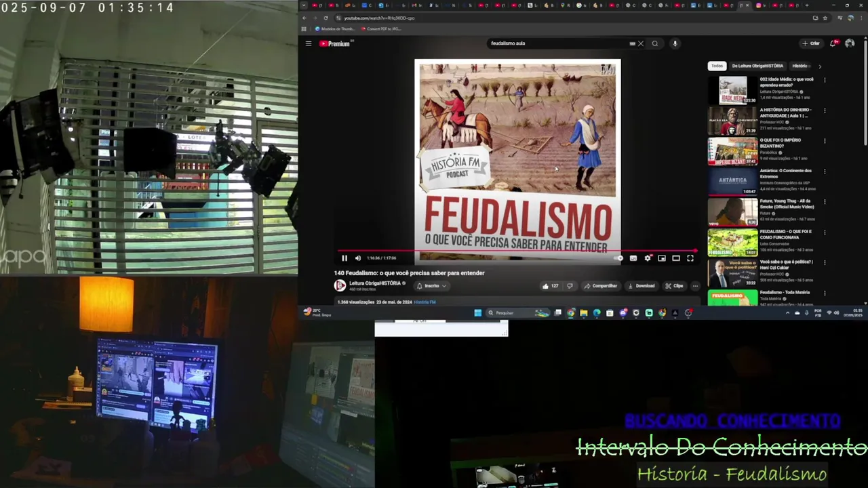
Task: Dislike the video with thumbs-down
Action: click(x=570, y=286)
